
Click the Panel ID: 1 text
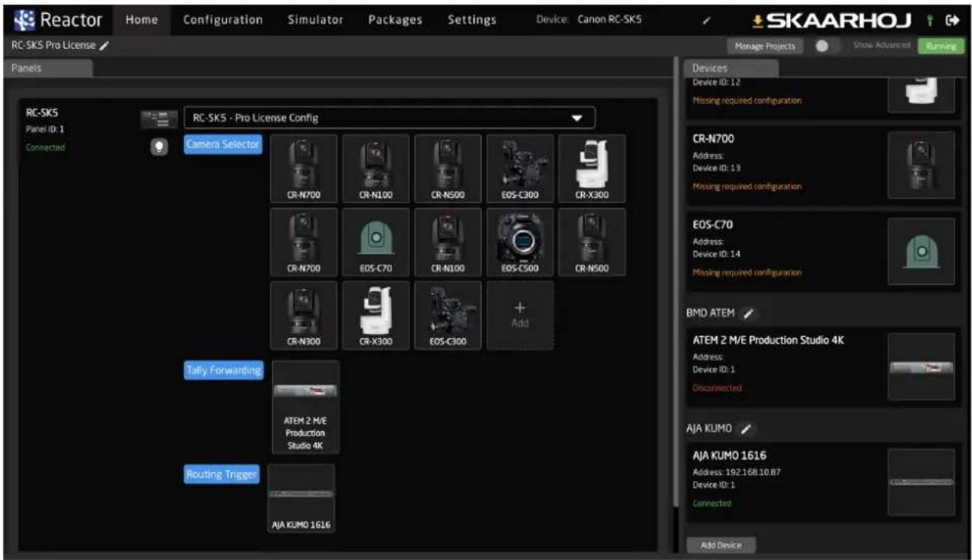click(45, 129)
